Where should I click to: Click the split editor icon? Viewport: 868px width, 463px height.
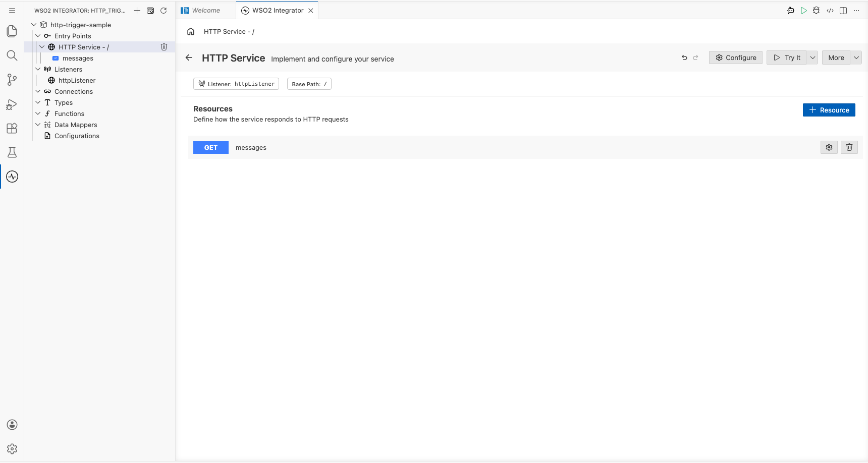click(x=843, y=10)
